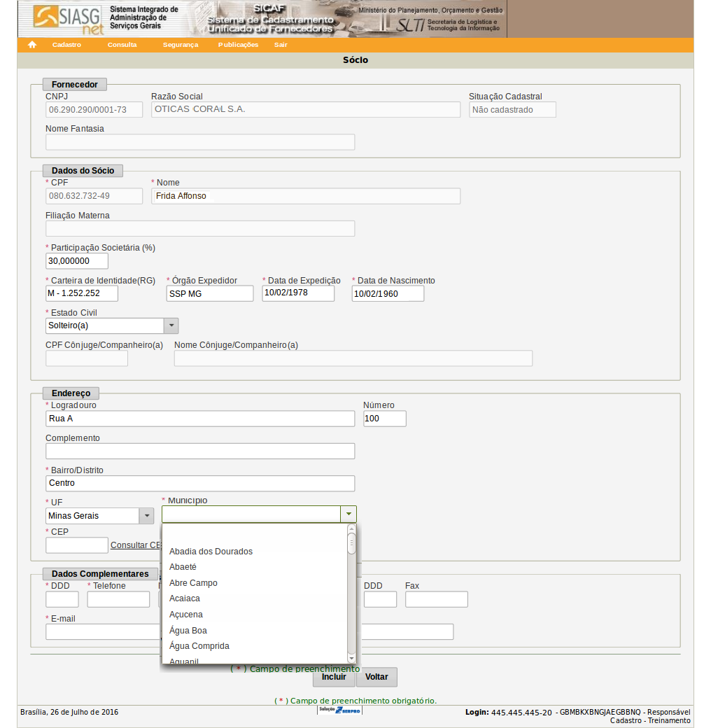Click the Nome Cônjuge/Companheiro(a) field

(353, 358)
